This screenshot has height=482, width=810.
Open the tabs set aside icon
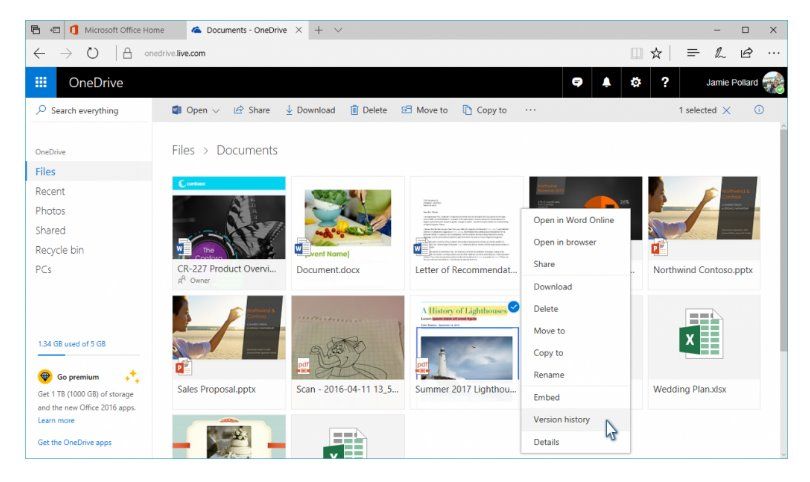[35, 30]
